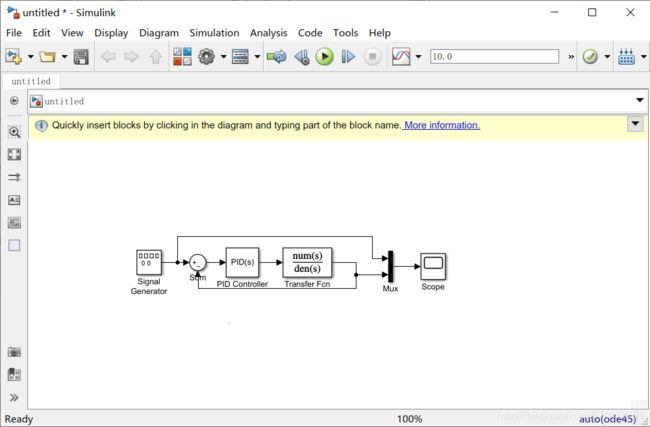Click the Step Back button
650x427 pixels.
point(302,57)
